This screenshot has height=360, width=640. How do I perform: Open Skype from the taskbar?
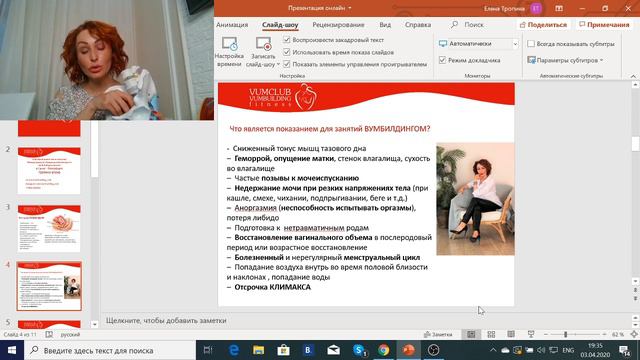point(359,350)
